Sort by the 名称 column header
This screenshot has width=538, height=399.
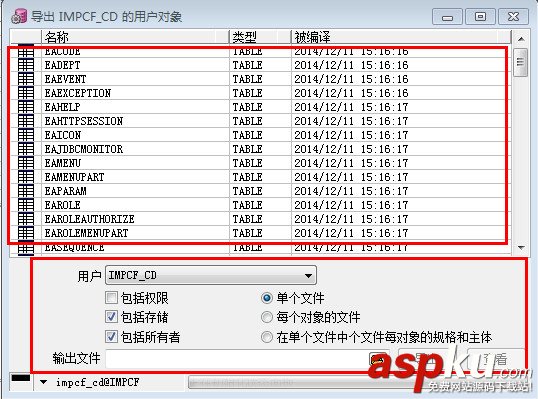click(x=135, y=37)
